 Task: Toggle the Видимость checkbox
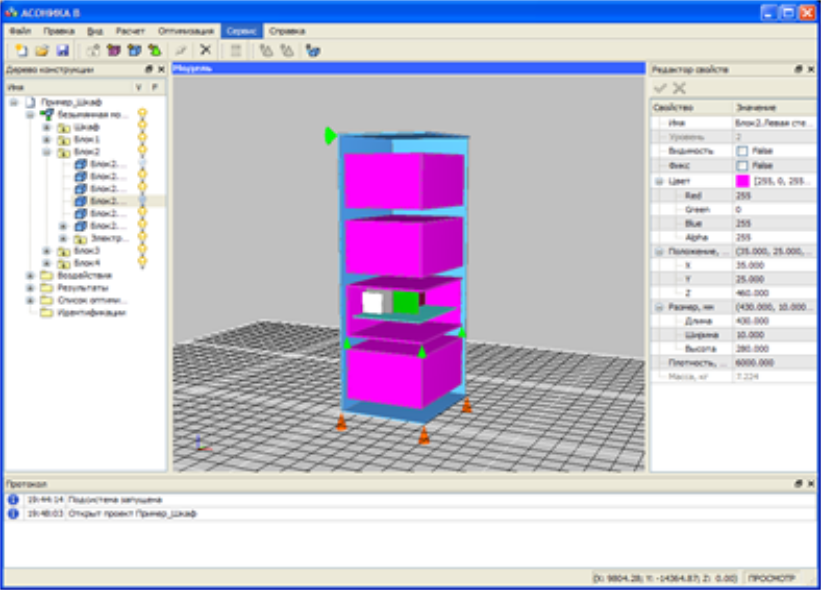point(742,150)
